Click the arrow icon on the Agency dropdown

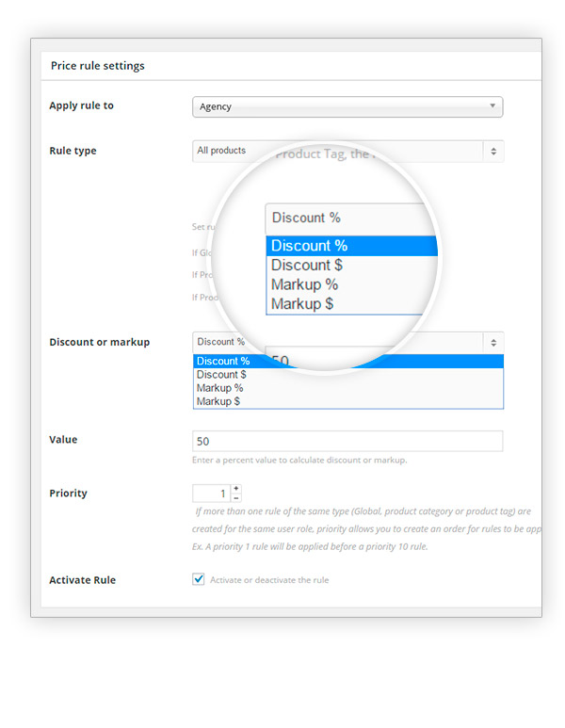pyautogui.click(x=492, y=106)
